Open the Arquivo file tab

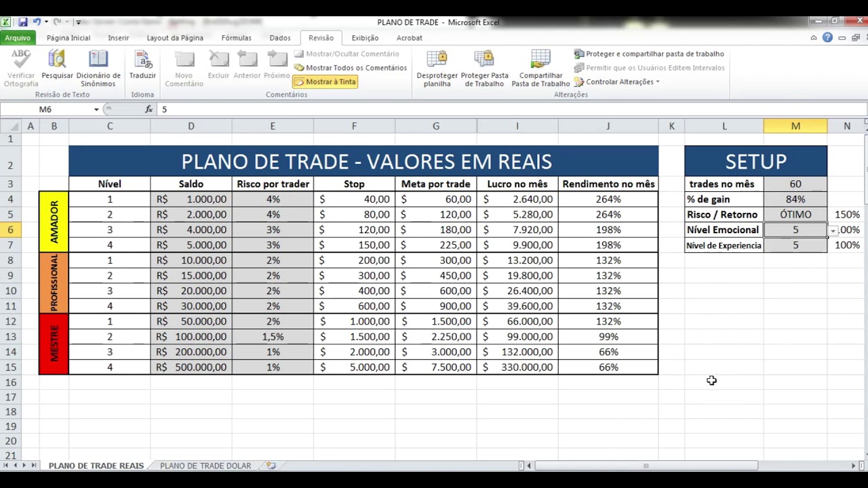[18, 38]
